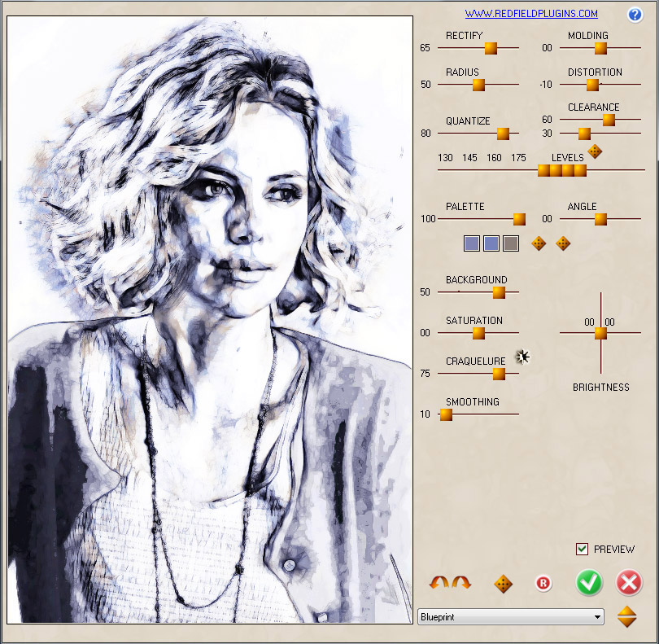Click the CRAQUELURE value 75

[x=425, y=374]
